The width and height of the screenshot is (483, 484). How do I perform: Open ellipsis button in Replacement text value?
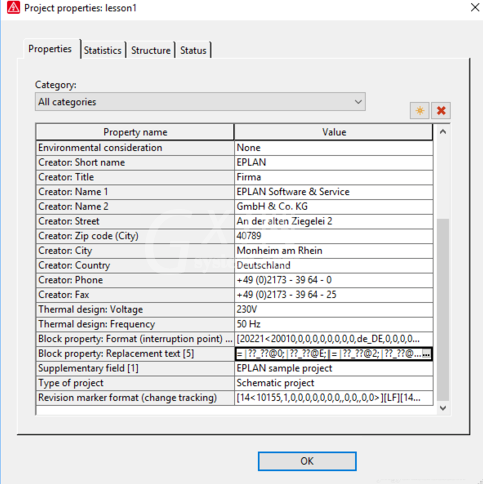tap(426, 354)
